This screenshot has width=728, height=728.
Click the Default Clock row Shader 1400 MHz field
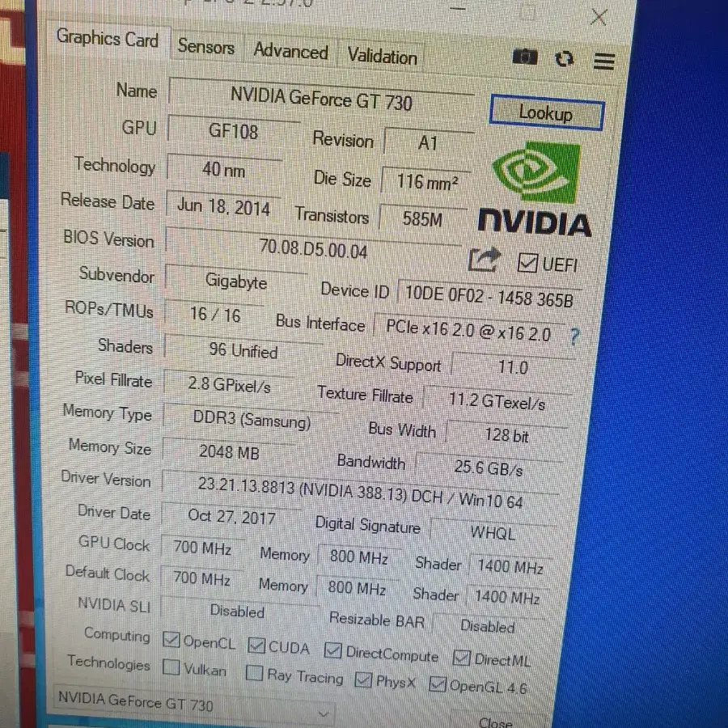click(506, 597)
